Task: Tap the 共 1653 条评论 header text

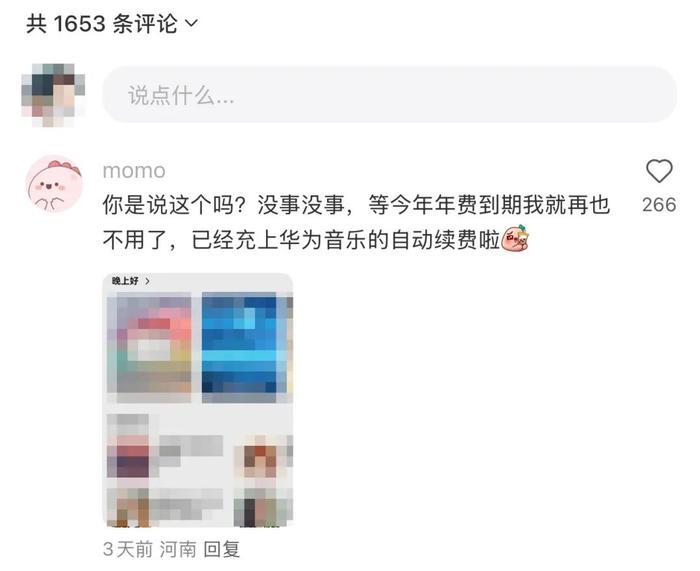Action: click(x=102, y=23)
